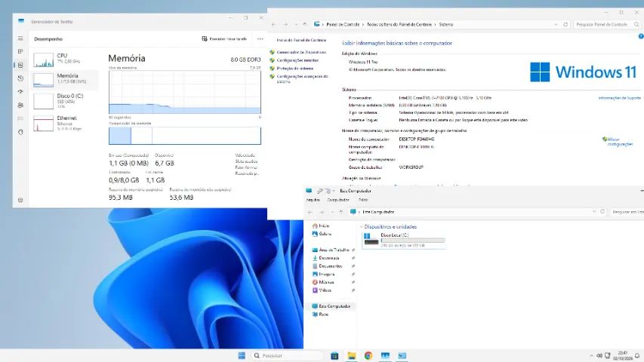644x362 pixels.
Task: Select the Memória performance item in list
Action: pos(65,79)
